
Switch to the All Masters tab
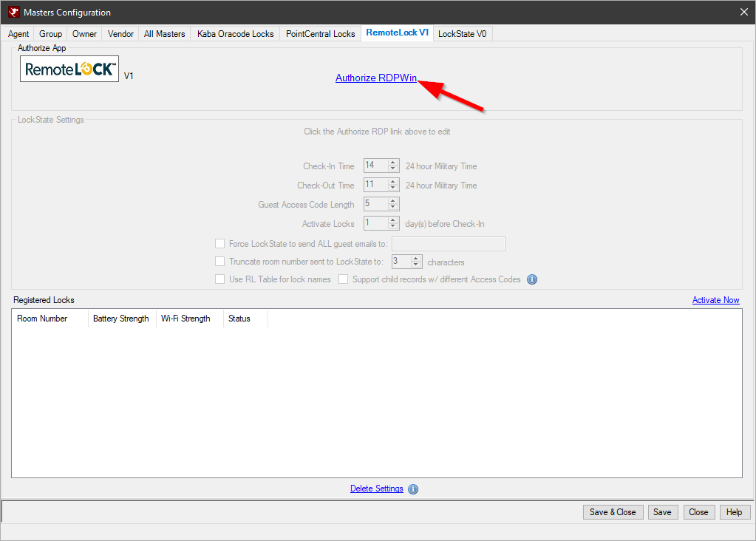tap(164, 33)
